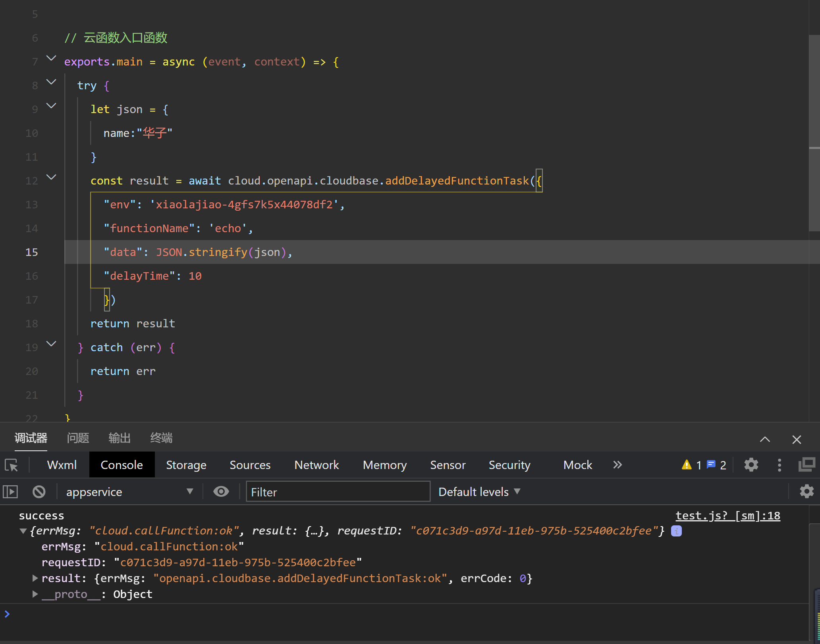This screenshot has height=644, width=820.
Task: Open the three-dot DevTools menu
Action: coord(779,465)
